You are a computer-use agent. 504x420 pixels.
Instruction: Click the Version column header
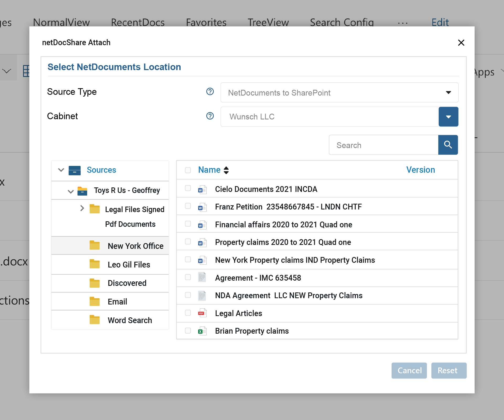tap(421, 170)
